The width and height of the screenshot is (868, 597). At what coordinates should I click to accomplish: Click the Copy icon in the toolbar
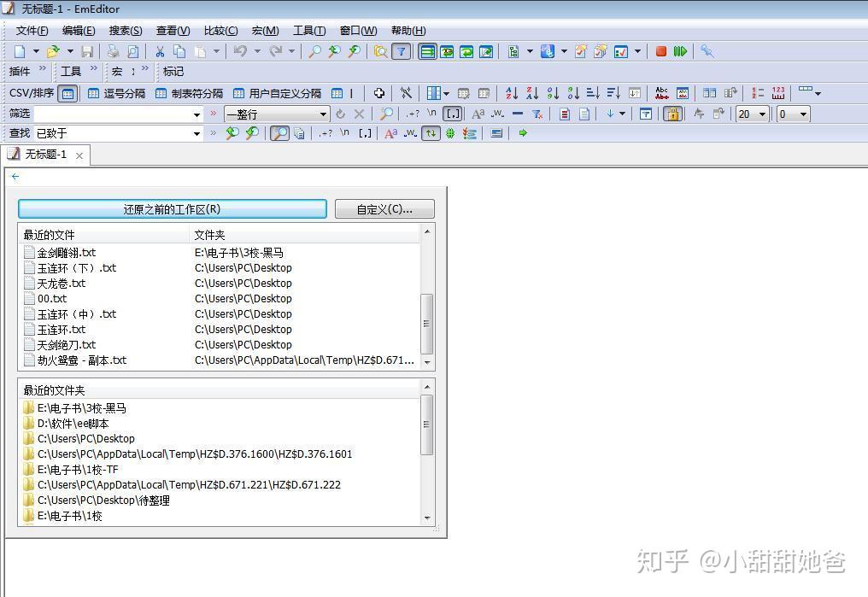pyautogui.click(x=179, y=51)
